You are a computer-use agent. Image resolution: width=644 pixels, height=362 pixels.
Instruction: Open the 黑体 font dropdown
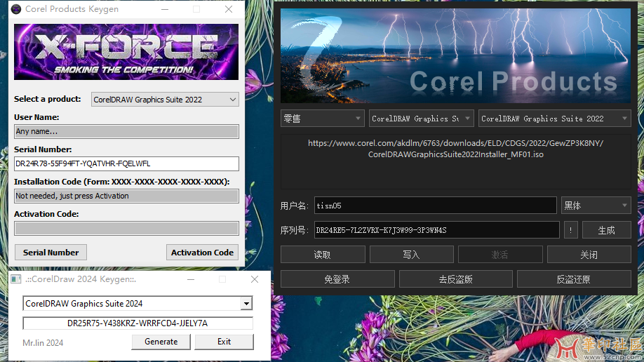[596, 206]
